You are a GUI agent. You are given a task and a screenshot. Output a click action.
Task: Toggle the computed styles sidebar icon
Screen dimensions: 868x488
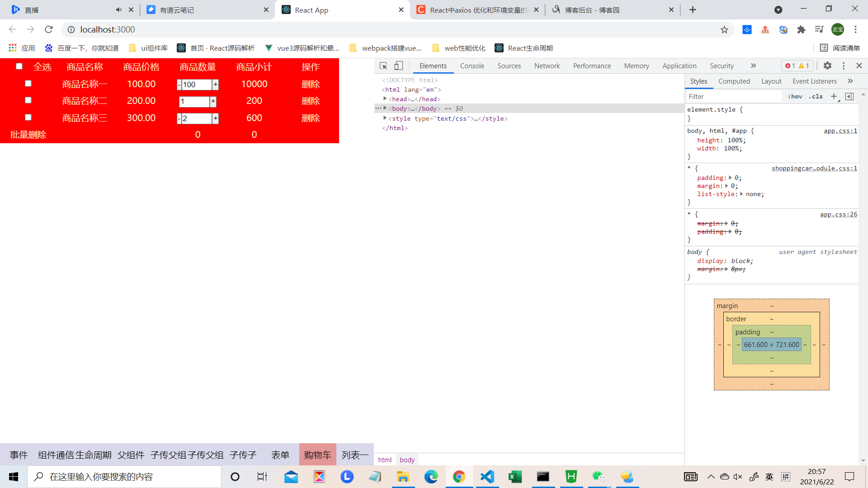pyautogui.click(x=849, y=96)
